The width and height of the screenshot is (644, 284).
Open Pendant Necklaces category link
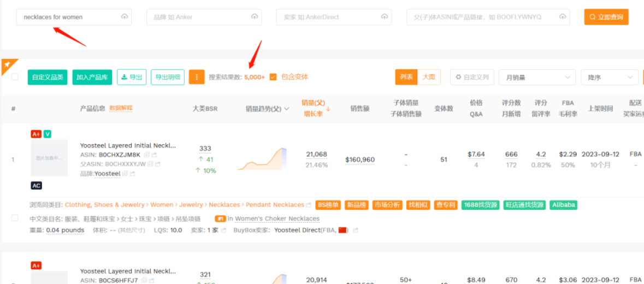(275, 205)
